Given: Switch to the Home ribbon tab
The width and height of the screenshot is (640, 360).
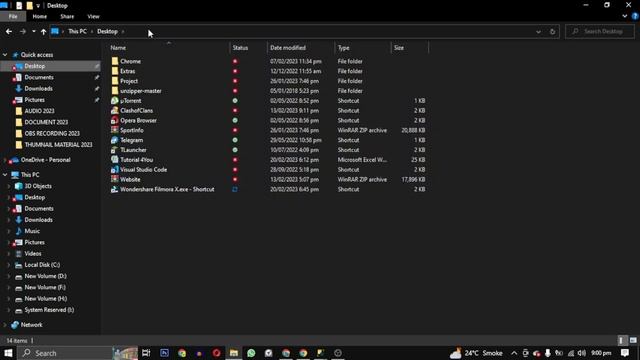Looking at the screenshot, I should pos(40,16).
